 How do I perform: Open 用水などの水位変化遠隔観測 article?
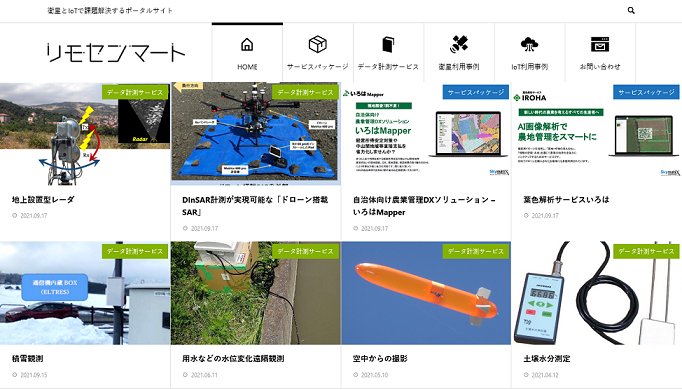click(x=233, y=359)
